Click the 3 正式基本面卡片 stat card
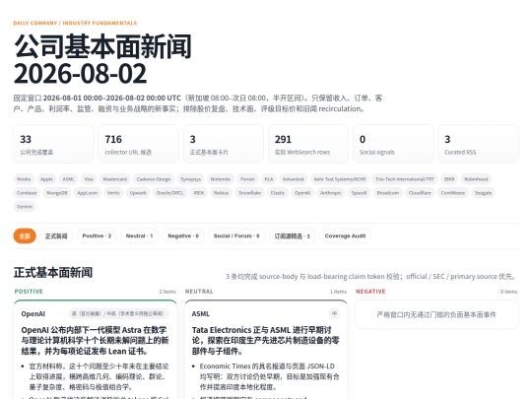Viewport: 532px width, 399px height. coord(224,144)
